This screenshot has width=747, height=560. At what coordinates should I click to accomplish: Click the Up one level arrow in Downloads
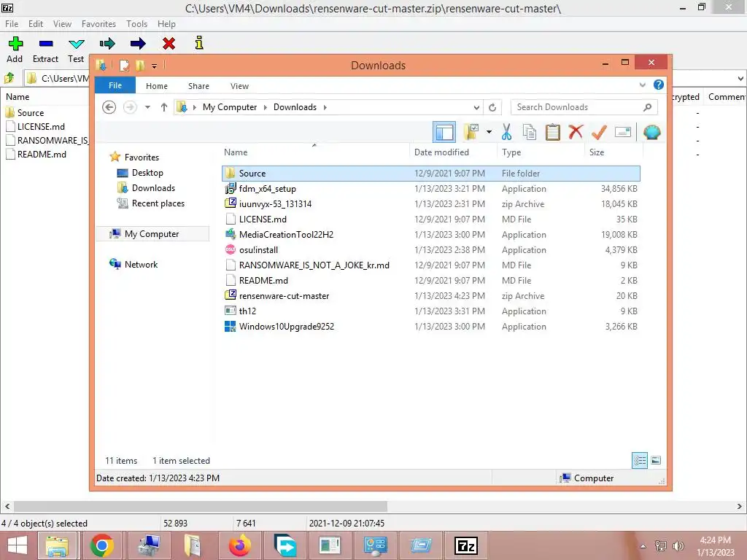[x=164, y=107]
